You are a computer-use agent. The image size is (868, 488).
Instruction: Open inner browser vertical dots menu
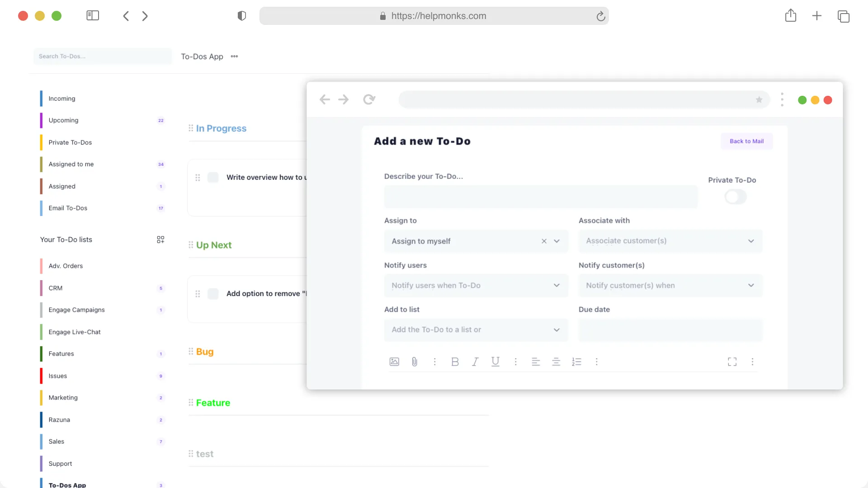point(782,99)
